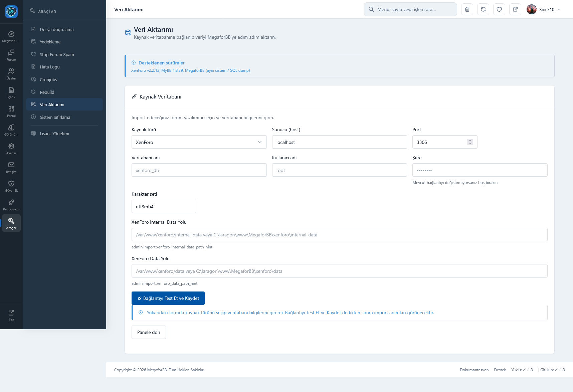Click the MegaforBB logo at top left
The image size is (573, 392).
(11, 12)
